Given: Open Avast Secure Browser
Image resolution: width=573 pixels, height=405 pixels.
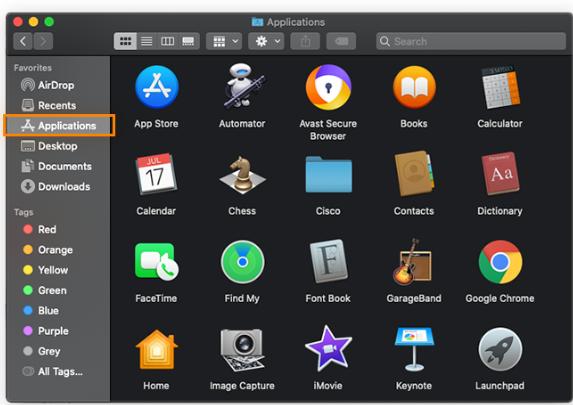Looking at the screenshot, I should click(x=328, y=87).
